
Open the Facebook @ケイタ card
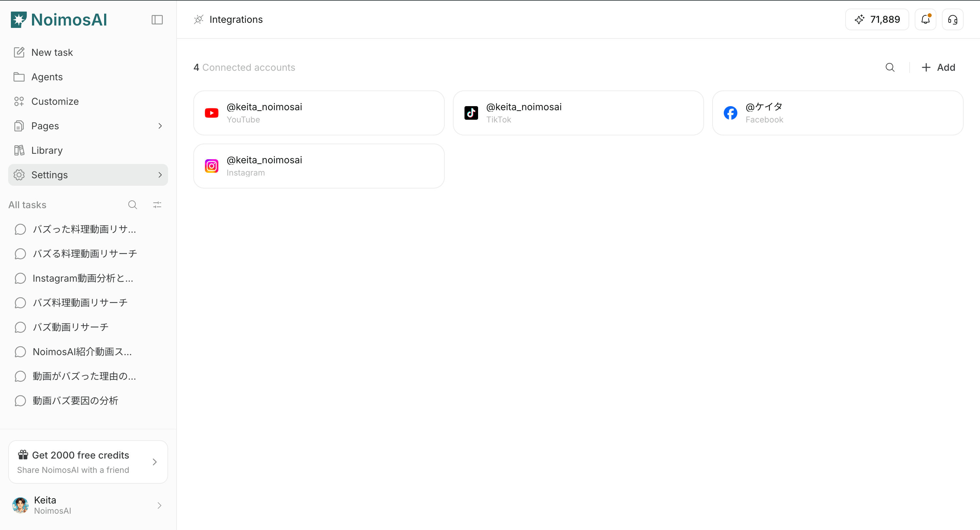(838, 113)
